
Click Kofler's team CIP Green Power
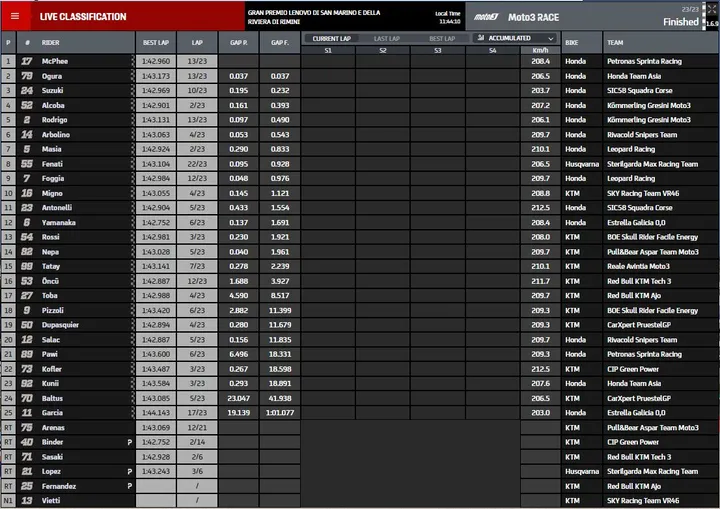click(633, 369)
